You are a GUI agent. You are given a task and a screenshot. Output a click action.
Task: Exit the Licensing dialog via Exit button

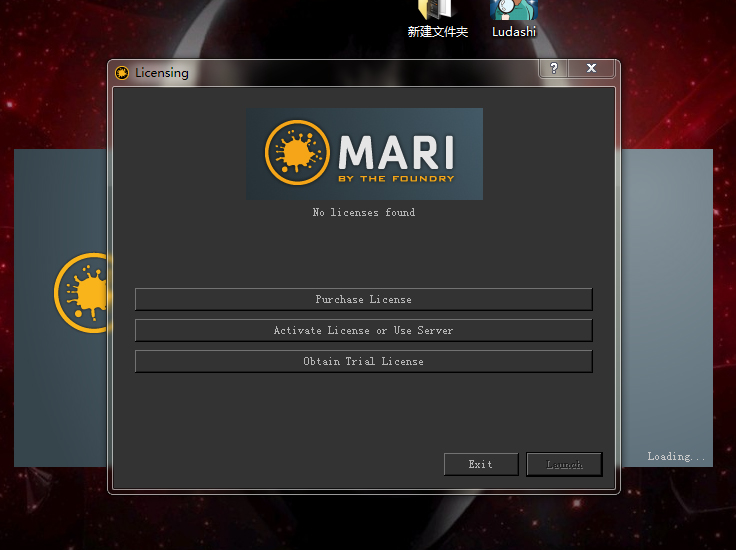coord(481,464)
